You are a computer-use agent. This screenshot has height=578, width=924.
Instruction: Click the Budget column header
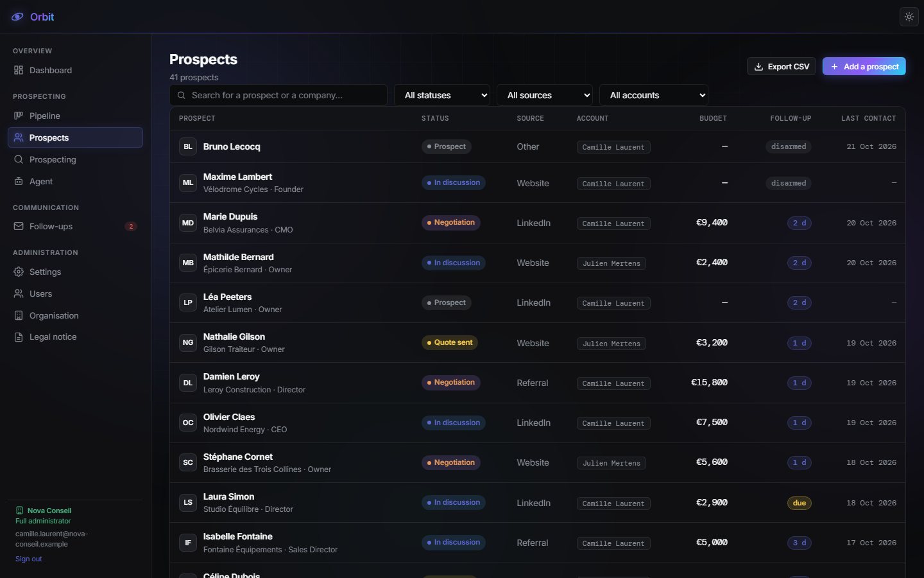[713, 118]
